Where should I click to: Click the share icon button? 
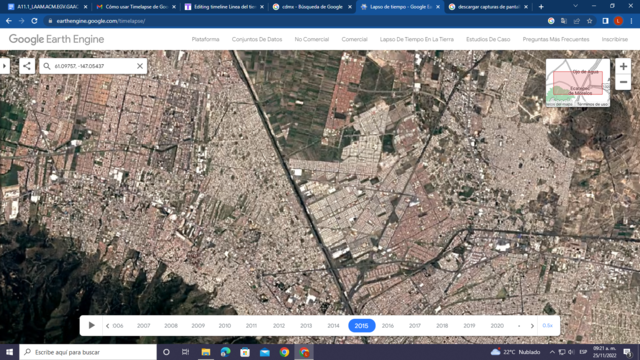coord(27,66)
